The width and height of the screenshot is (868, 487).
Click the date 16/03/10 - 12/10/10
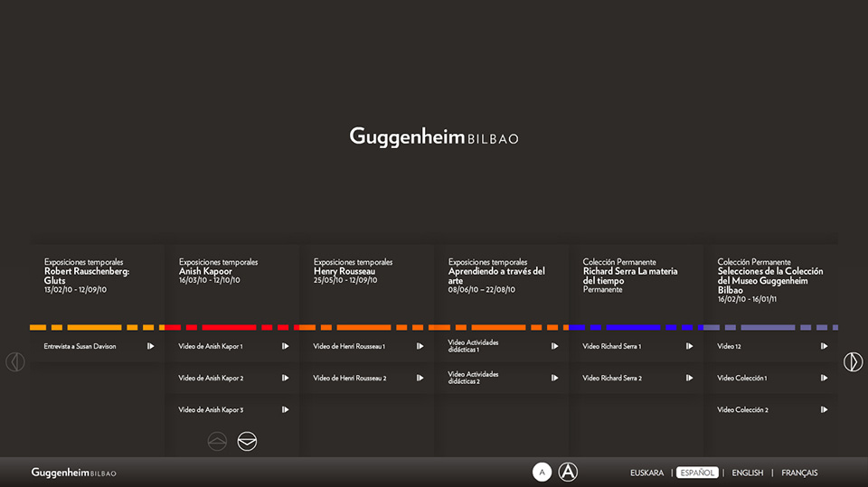209,280
